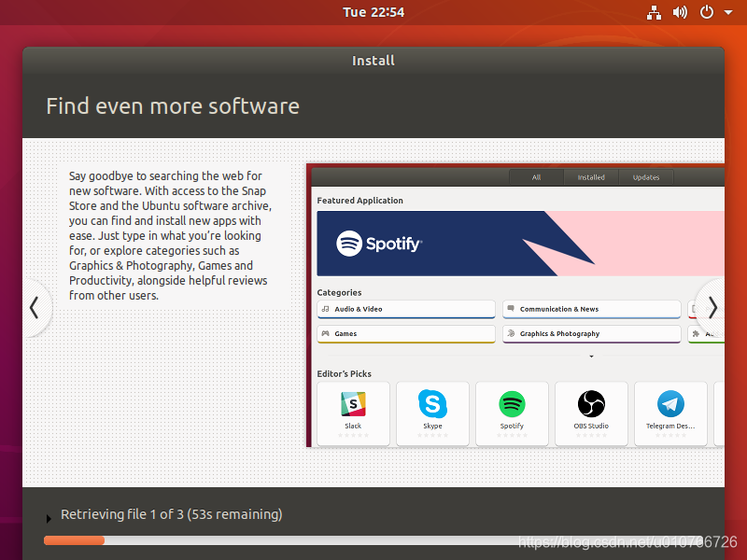Click the 'Retrieving file 1 of 3' status text
The height and width of the screenshot is (560, 747).
[x=172, y=514]
